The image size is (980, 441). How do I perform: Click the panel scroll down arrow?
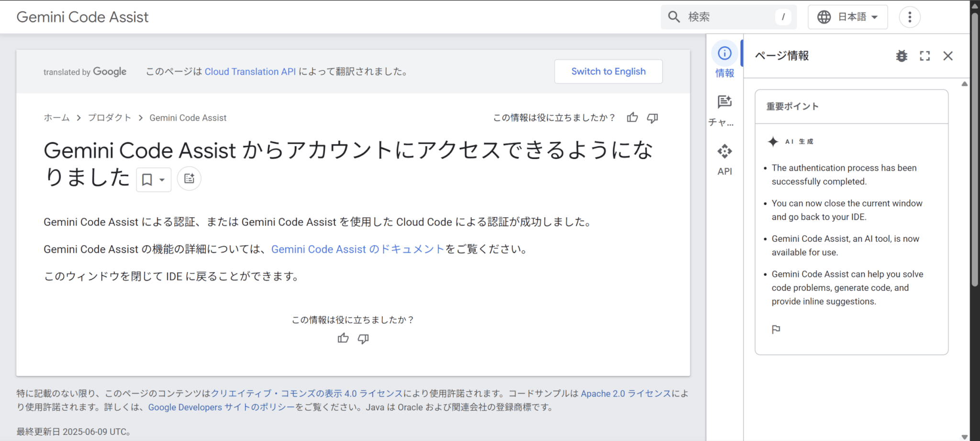965,437
